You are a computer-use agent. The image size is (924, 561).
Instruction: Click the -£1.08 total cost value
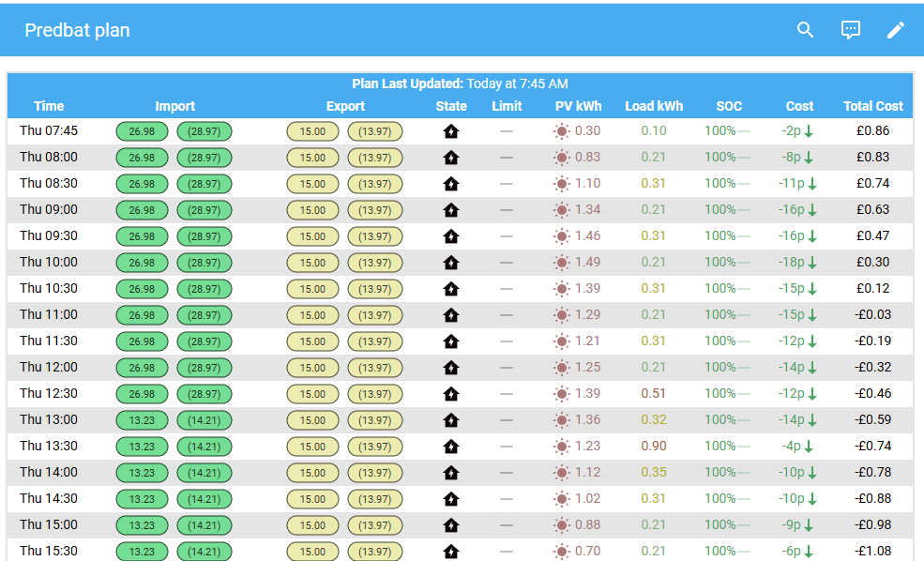tap(872, 551)
